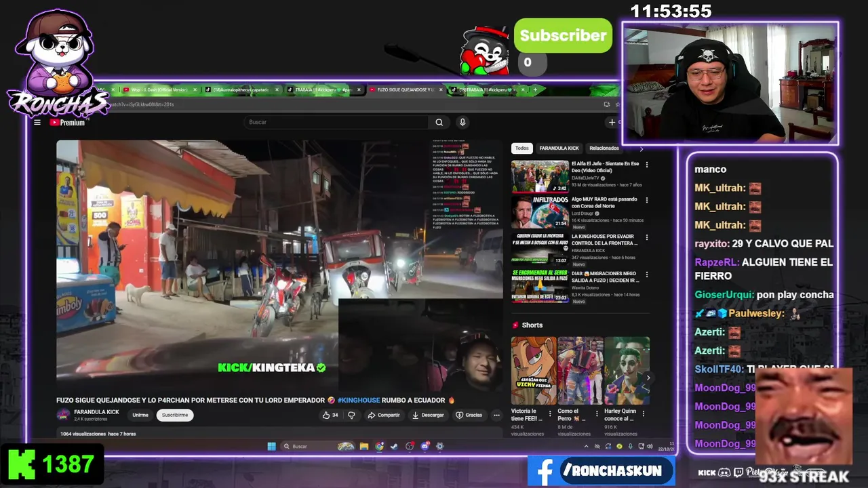This screenshot has width=868, height=488.
Task: Open options menu for DIA9 MIGRACIONES video
Action: (646, 274)
